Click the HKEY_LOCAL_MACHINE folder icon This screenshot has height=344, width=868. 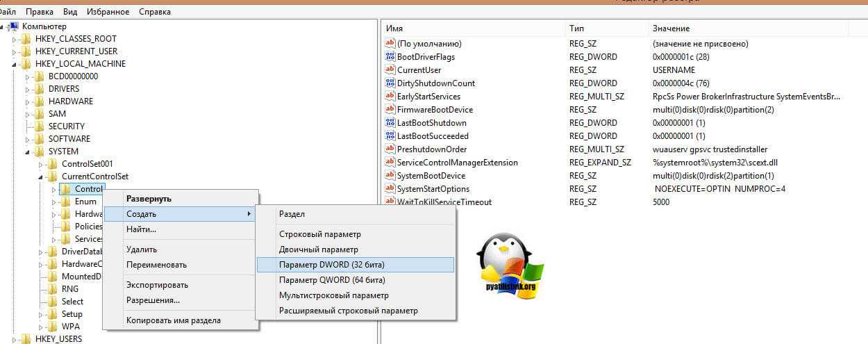26,64
